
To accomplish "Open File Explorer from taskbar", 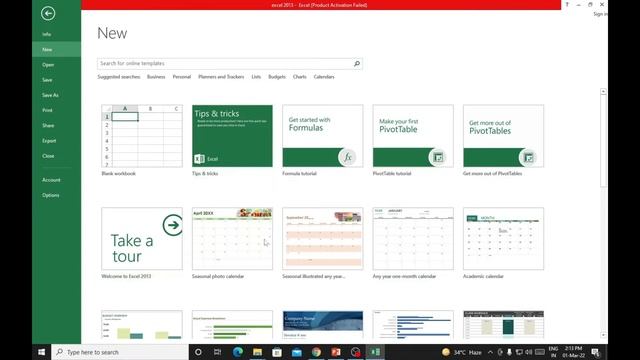I will pos(257,352).
